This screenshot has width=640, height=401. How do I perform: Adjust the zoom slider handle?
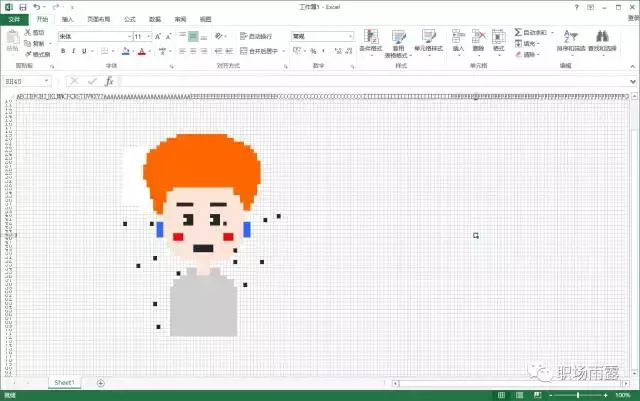(578, 395)
